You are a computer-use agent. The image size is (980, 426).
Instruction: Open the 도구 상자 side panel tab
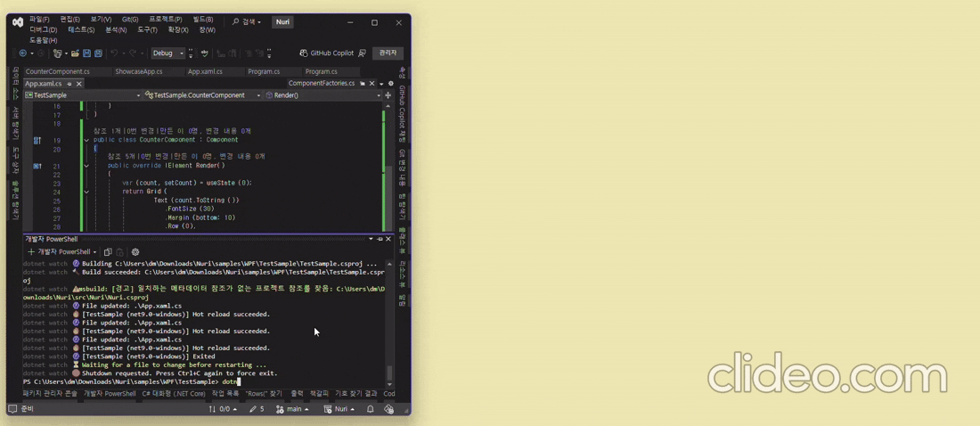click(16, 160)
